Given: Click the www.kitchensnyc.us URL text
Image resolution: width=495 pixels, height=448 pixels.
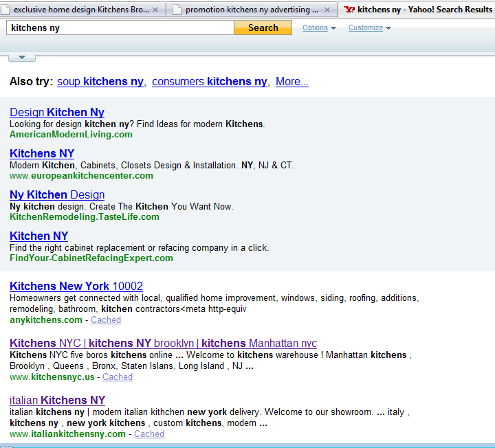Looking at the screenshot, I should pos(52,377).
